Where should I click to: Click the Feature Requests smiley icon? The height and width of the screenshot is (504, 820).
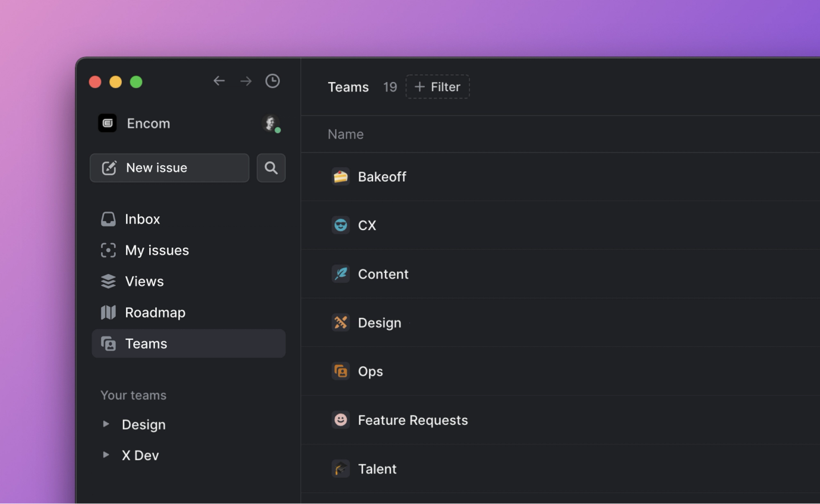[341, 420]
